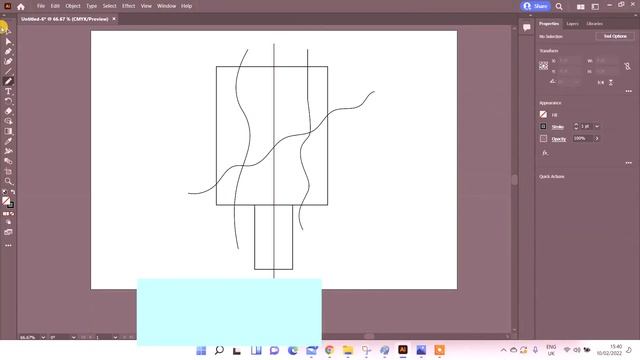Open the stroke weight dropdown
The width and height of the screenshot is (640, 360).
pos(597,127)
